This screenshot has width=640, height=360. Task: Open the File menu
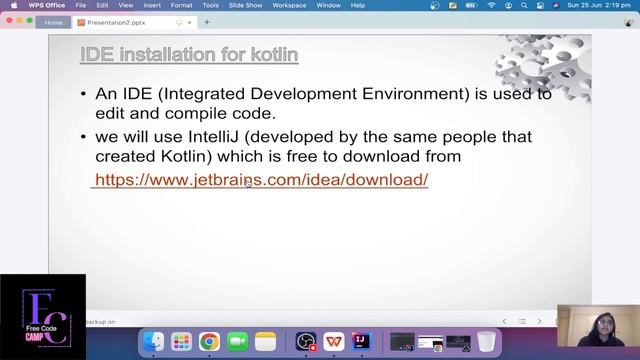coord(81,5)
